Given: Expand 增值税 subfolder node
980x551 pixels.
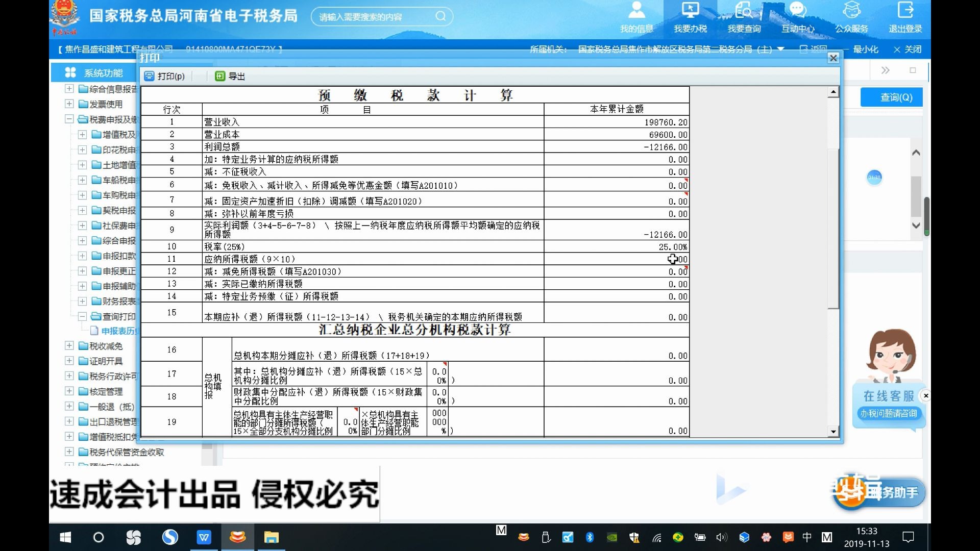Looking at the screenshot, I should [x=82, y=135].
